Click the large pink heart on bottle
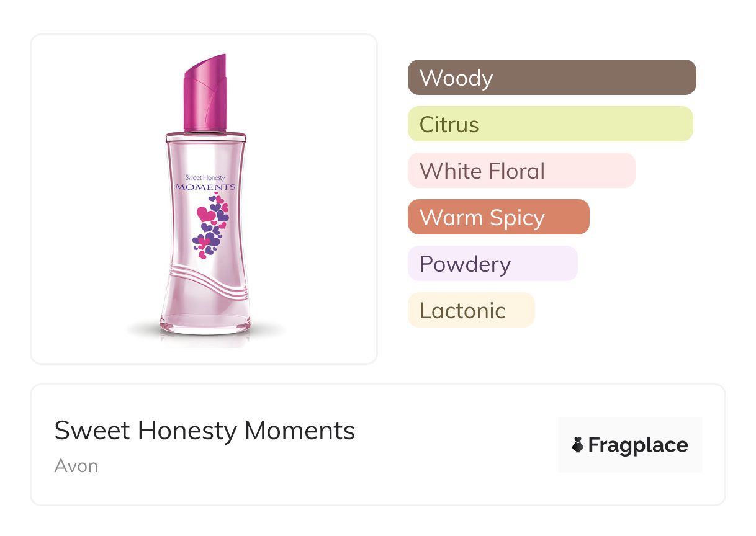The height and width of the screenshot is (536, 756). coord(205,215)
